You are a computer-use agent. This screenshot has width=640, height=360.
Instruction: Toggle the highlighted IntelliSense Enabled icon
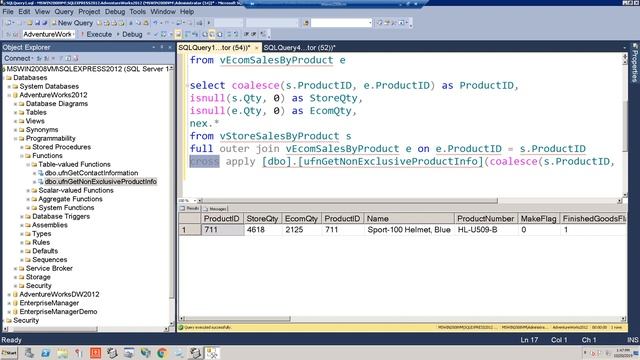coord(178,34)
